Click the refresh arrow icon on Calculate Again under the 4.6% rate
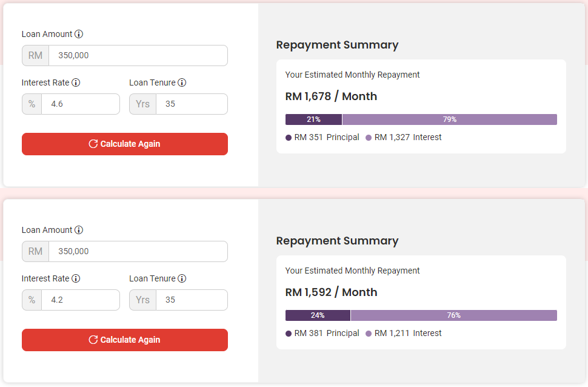Screen dimensions: 588x387 pyautogui.click(x=93, y=144)
